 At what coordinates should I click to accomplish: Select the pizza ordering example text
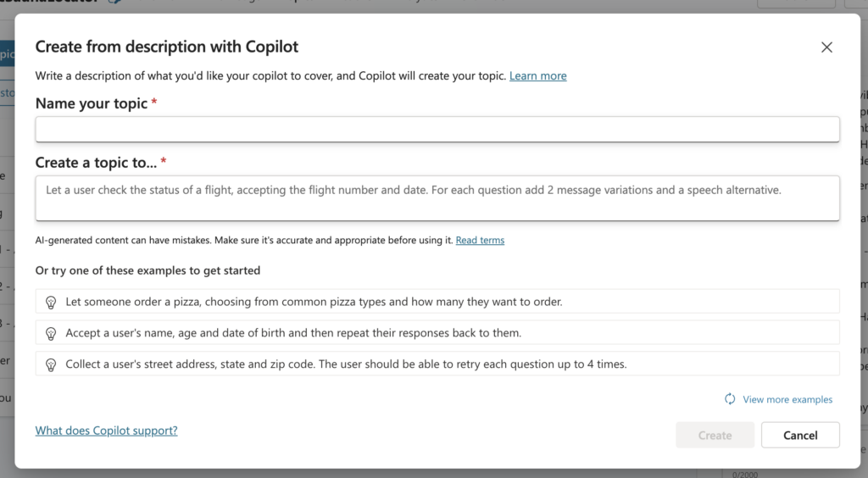[314, 302]
